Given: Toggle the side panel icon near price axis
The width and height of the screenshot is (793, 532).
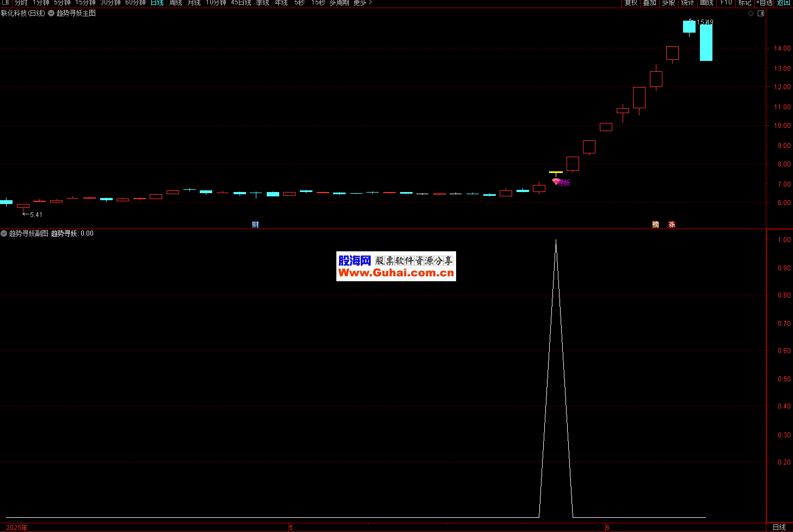Looking at the screenshot, I should (x=761, y=14).
